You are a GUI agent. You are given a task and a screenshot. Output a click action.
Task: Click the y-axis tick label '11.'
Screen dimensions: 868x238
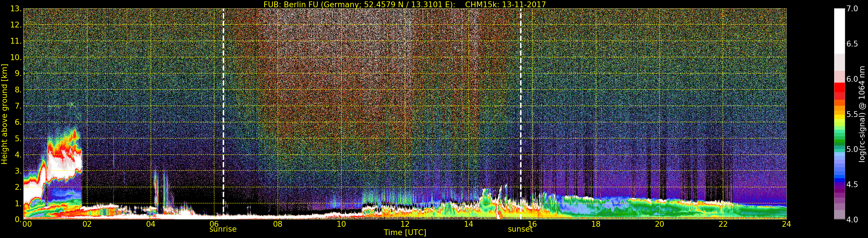pos(16,41)
